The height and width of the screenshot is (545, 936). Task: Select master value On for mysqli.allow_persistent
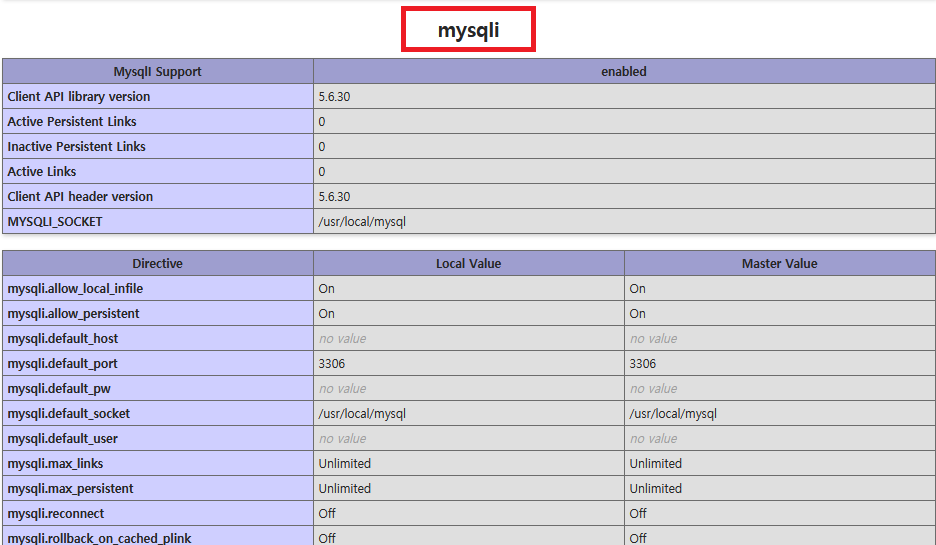(x=638, y=314)
